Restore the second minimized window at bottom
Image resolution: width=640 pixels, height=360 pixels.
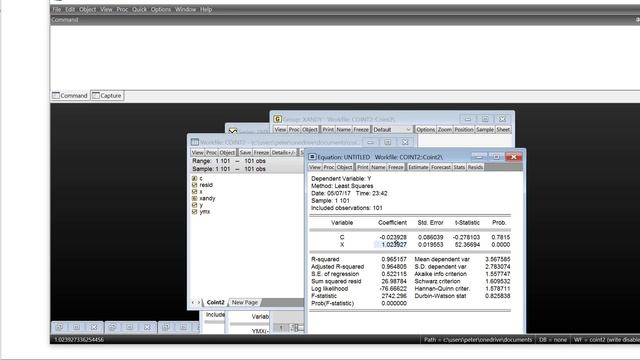tap(113, 327)
